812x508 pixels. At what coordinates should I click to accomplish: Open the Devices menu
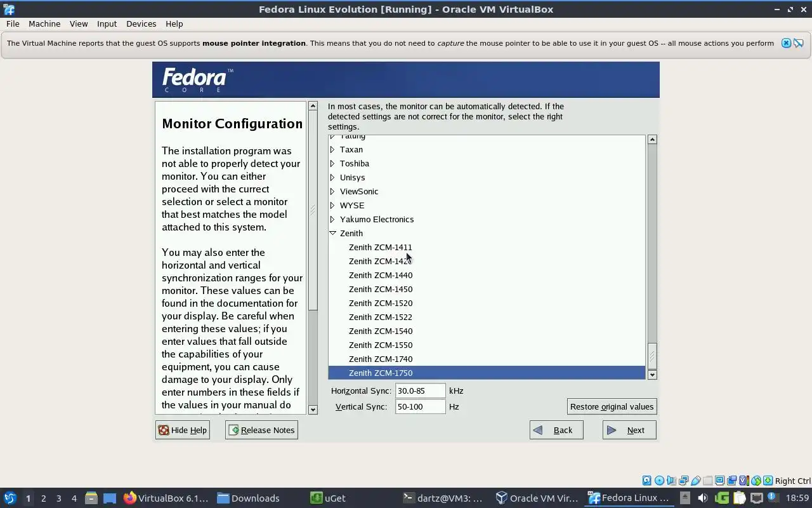pos(141,23)
